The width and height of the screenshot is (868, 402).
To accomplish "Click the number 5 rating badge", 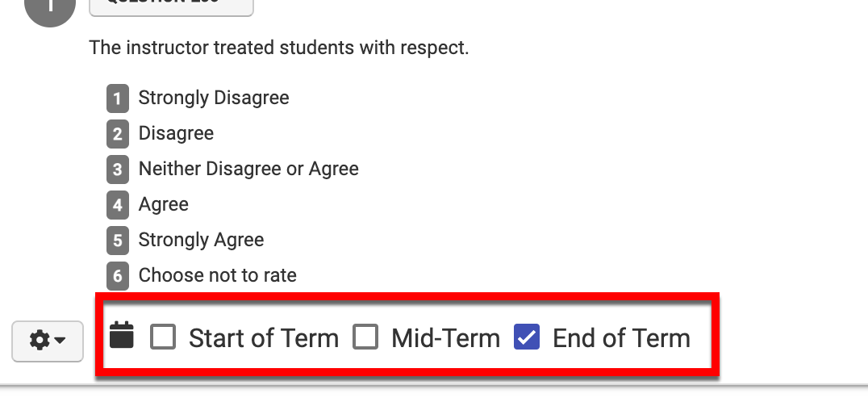I will coord(118,241).
